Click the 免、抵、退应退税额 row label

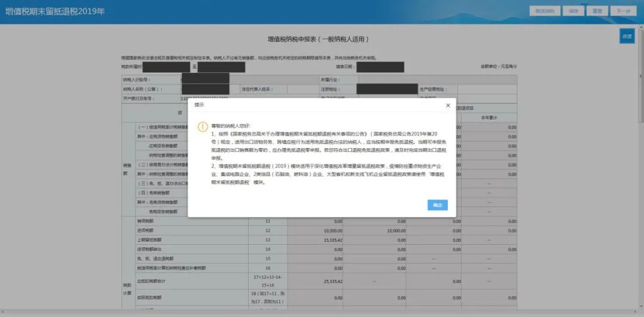pyautogui.click(x=155, y=258)
